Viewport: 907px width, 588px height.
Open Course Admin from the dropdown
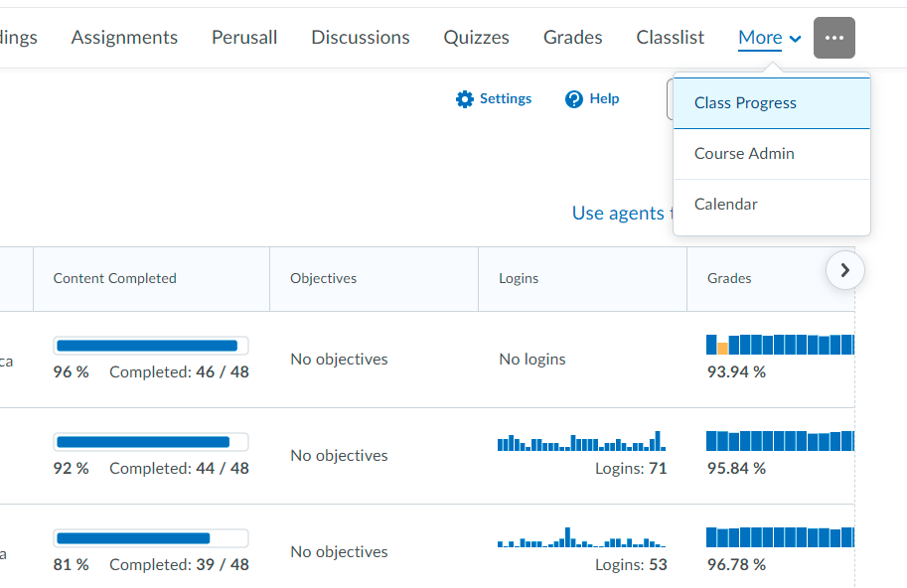click(x=744, y=154)
